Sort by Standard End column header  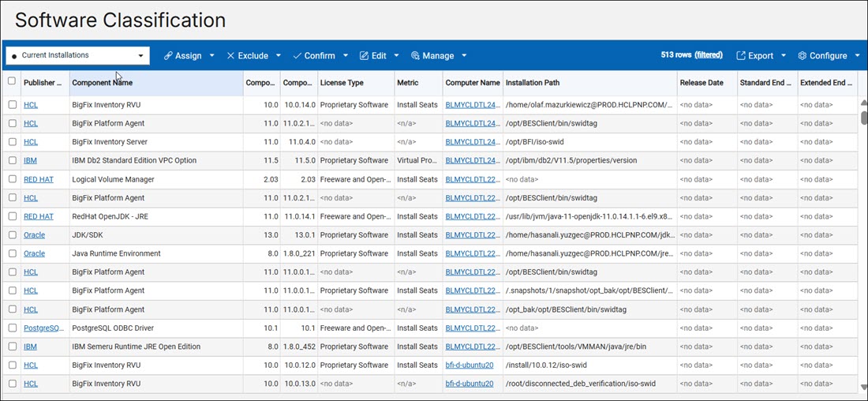pos(767,83)
